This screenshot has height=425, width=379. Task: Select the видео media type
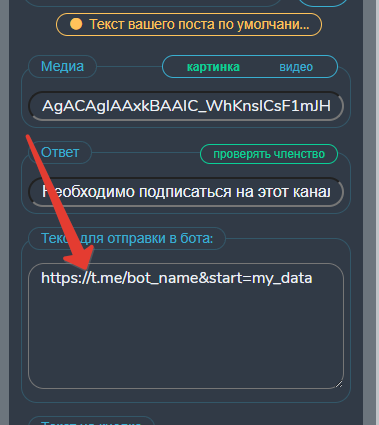(296, 67)
